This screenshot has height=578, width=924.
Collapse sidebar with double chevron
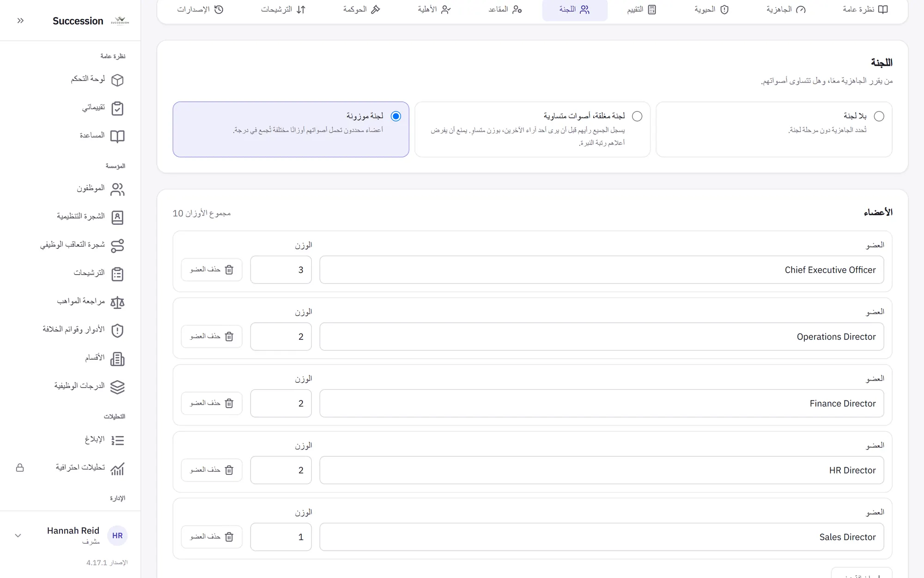pyautogui.click(x=20, y=21)
